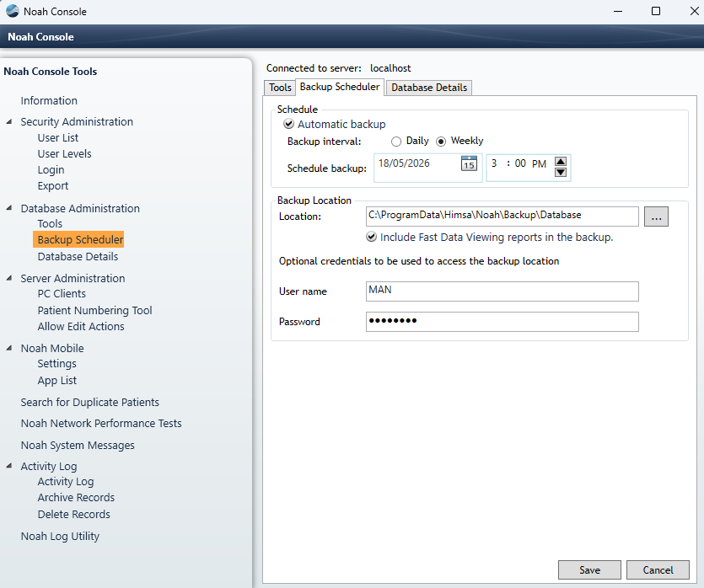
Task: Collapse the Activity Log group arrow
Action: point(9,466)
